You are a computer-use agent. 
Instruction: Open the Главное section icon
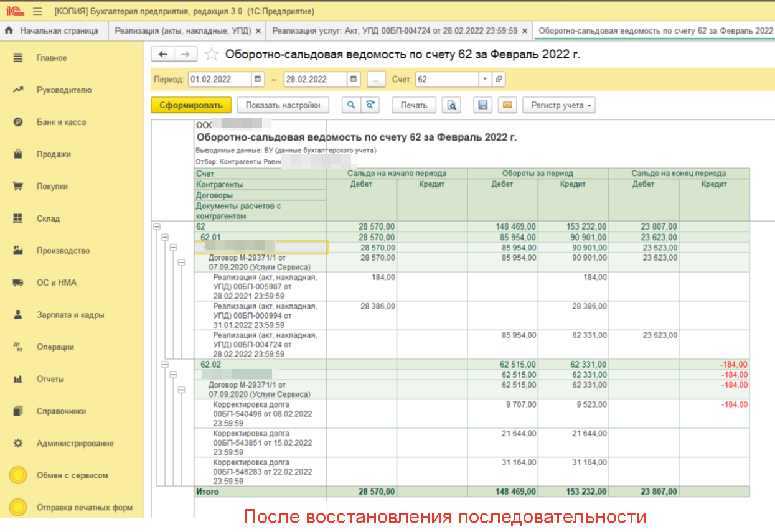pos(18,58)
